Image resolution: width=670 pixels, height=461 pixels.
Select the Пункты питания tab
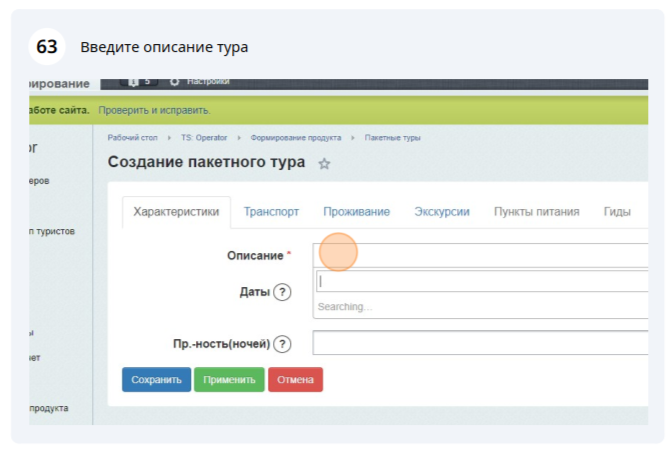(537, 212)
